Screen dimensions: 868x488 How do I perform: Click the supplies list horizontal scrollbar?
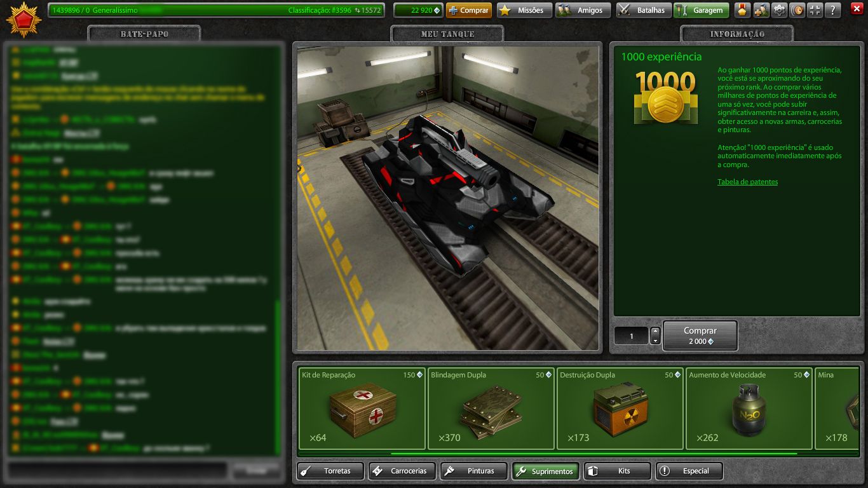coord(593,454)
